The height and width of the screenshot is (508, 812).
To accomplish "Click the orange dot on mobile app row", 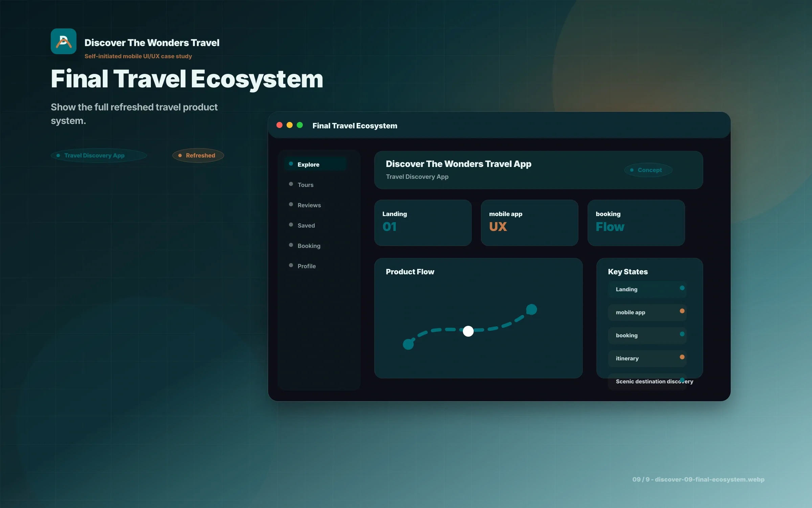I will click(x=682, y=311).
